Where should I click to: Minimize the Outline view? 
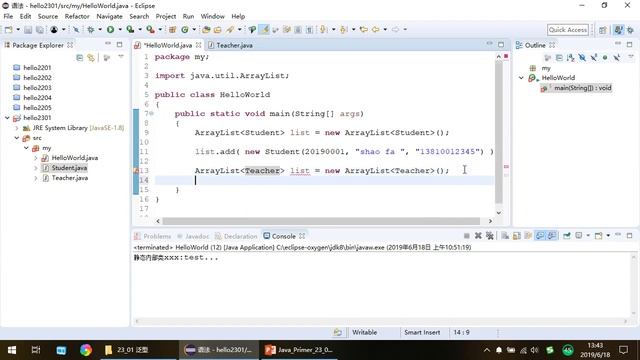pos(618,44)
